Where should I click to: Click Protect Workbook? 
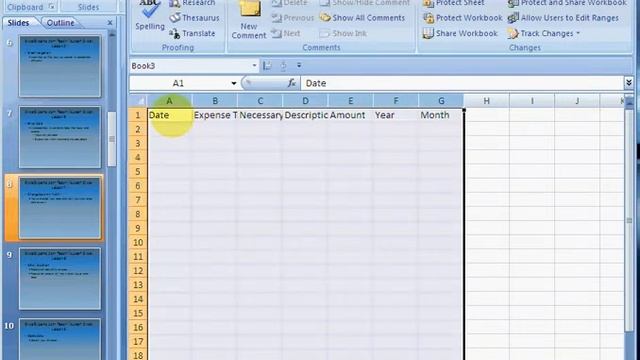pyautogui.click(x=463, y=18)
